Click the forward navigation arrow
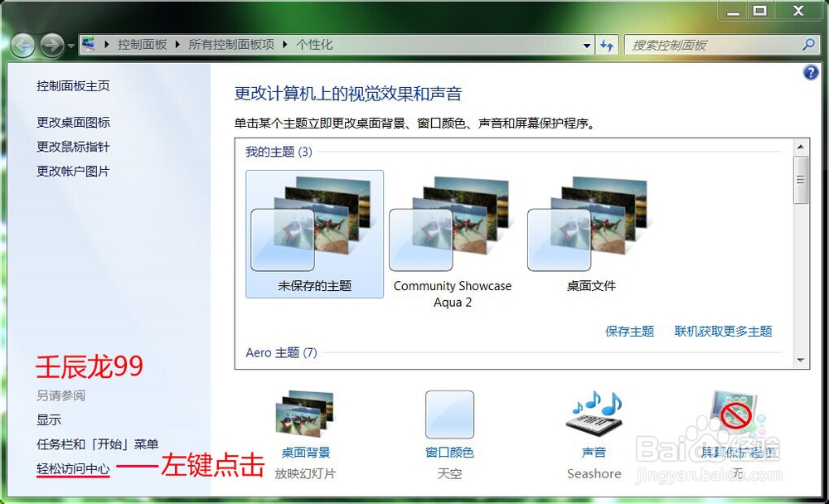The height and width of the screenshot is (504, 829). pyautogui.click(x=51, y=45)
